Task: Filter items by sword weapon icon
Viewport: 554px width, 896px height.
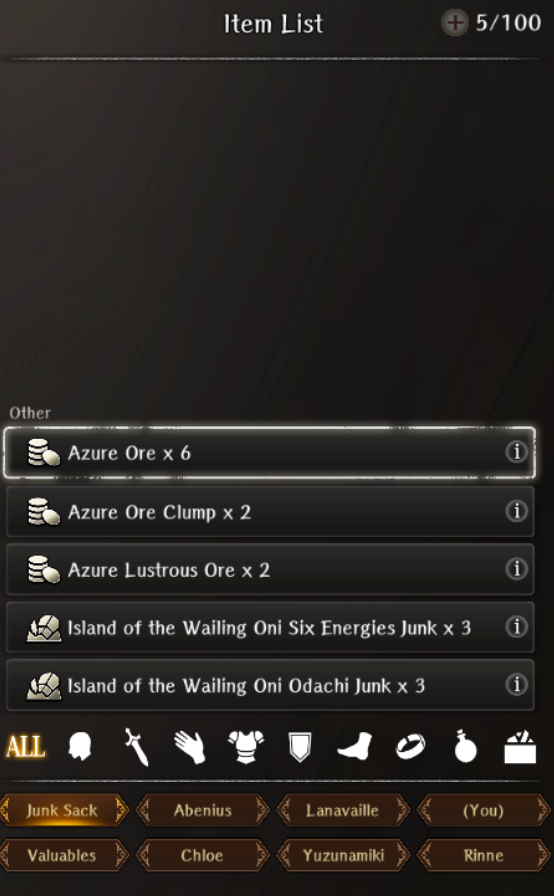Action: [x=137, y=747]
